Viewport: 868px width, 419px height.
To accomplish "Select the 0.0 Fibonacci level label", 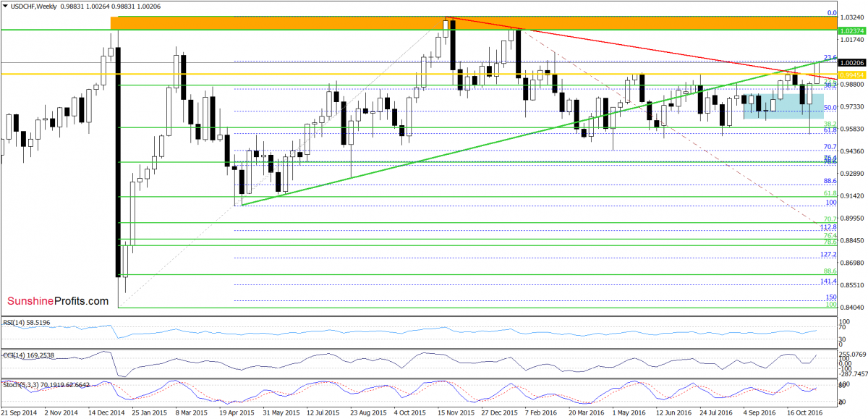I will pos(831,13).
